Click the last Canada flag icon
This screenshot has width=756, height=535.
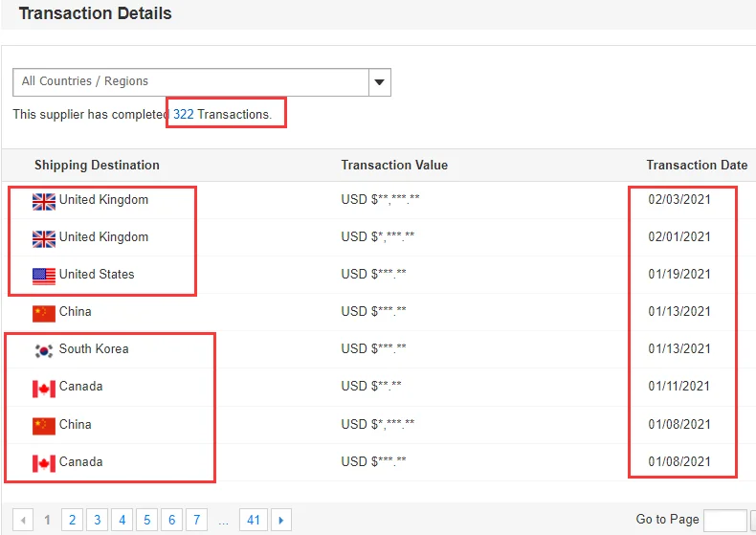point(43,463)
